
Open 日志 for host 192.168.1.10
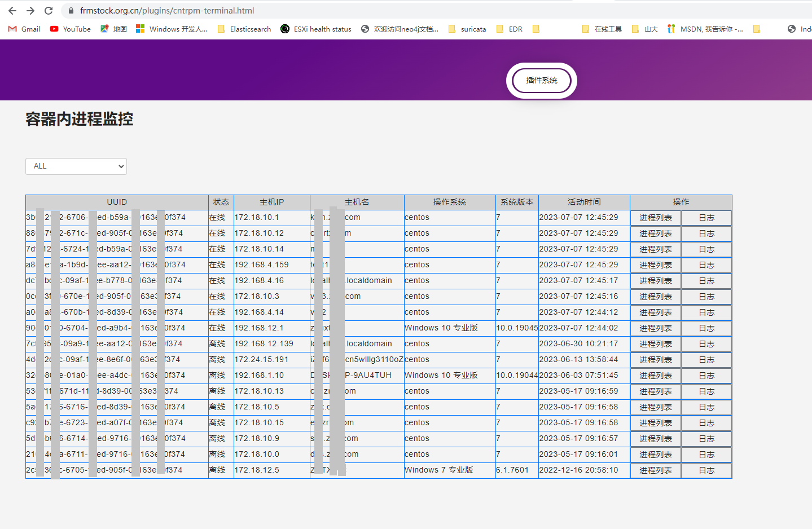coord(706,376)
